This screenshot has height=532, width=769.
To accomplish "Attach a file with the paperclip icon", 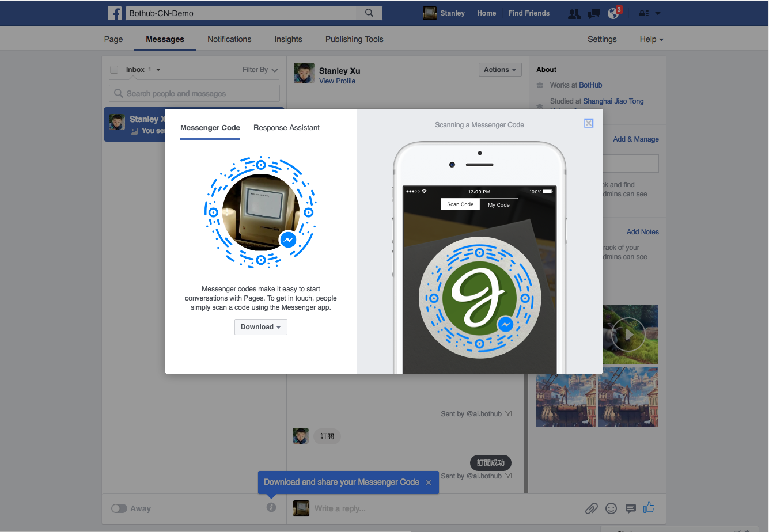I will pos(591,508).
